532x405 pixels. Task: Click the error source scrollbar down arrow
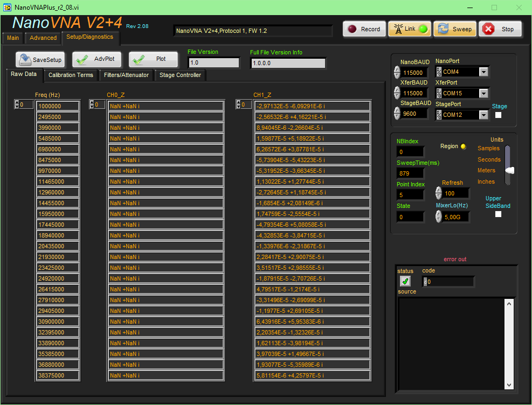coord(509,385)
